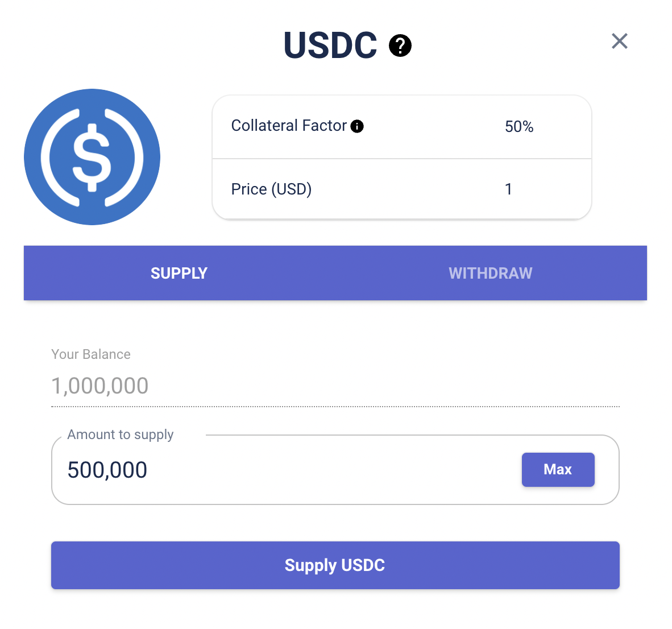672x629 pixels.
Task: Click the Price (USD) label
Action: click(271, 189)
